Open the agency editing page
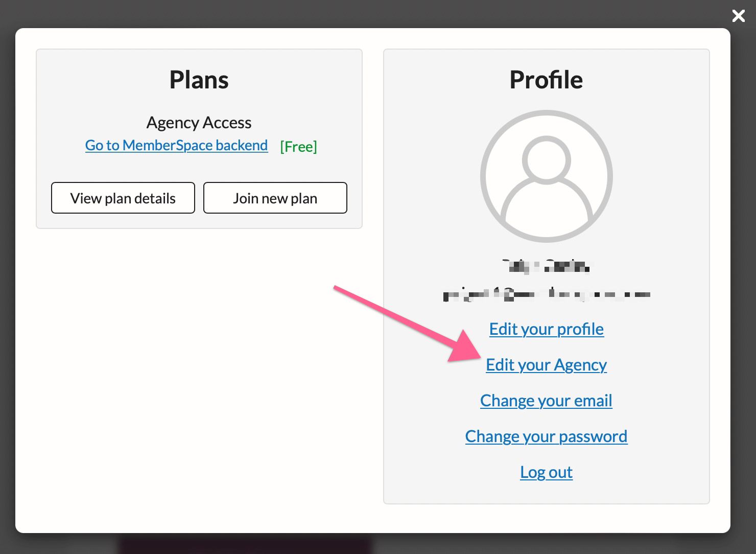Screen dimensions: 756x554 [x=546, y=365]
